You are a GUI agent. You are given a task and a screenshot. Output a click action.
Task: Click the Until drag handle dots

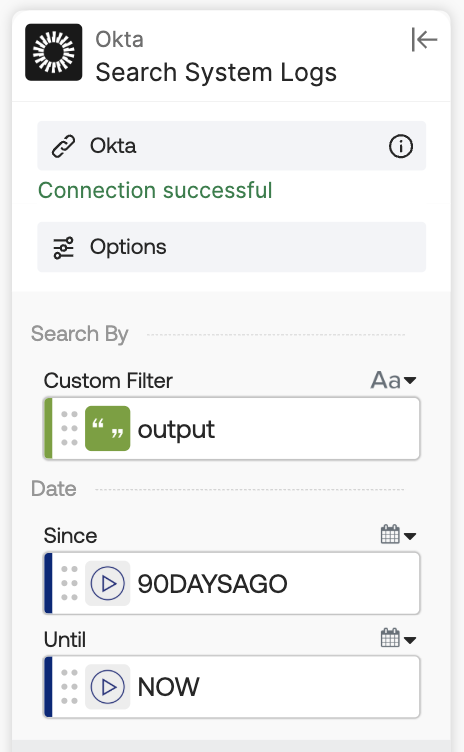tap(69, 687)
